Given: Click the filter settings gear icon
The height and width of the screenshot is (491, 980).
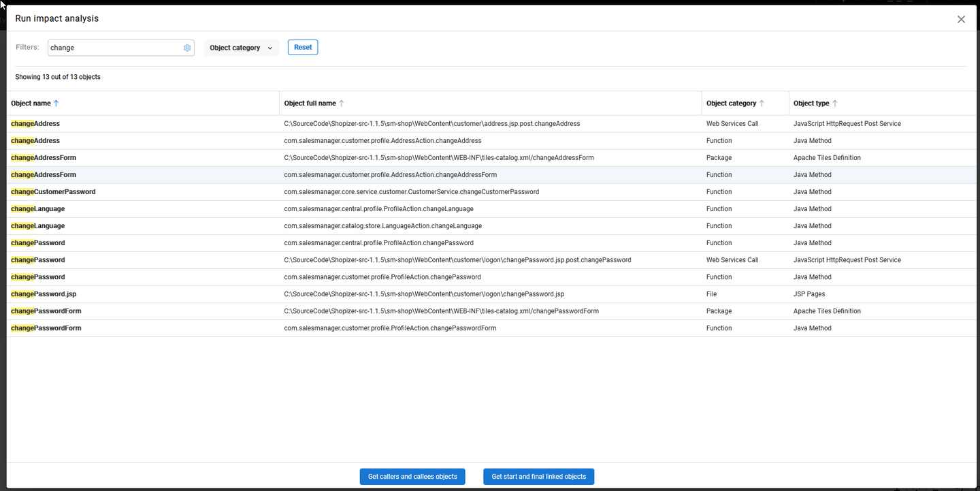Looking at the screenshot, I should tap(187, 48).
